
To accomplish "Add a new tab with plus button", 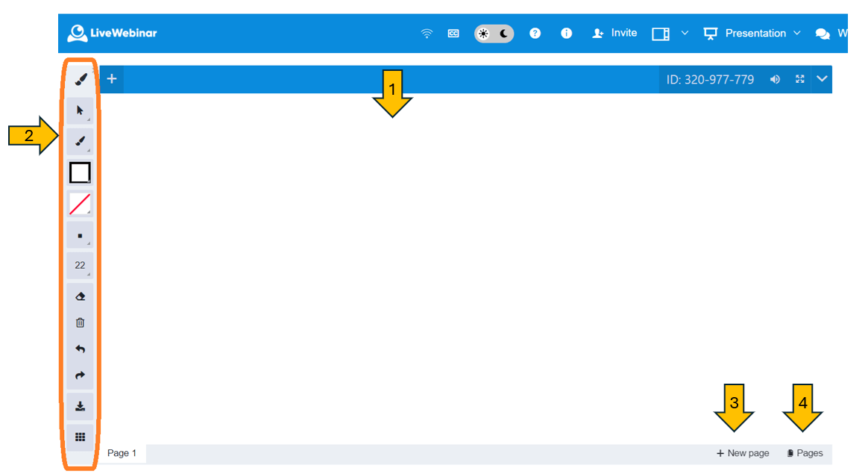I will pos(112,79).
